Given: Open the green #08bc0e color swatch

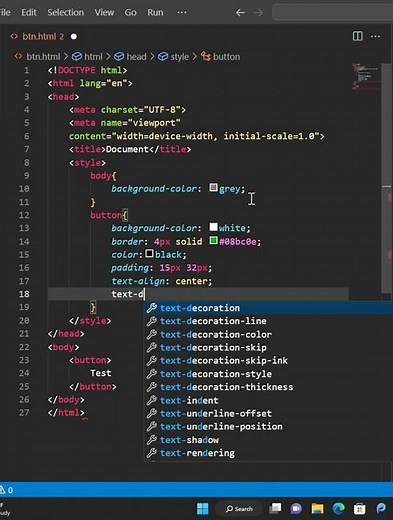Looking at the screenshot, I should (x=213, y=240).
